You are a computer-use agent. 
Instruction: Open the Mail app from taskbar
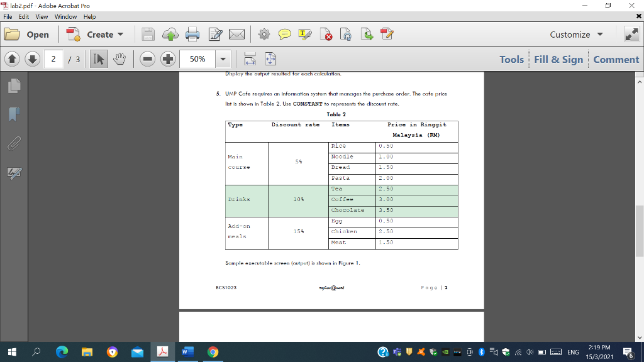tap(137, 352)
